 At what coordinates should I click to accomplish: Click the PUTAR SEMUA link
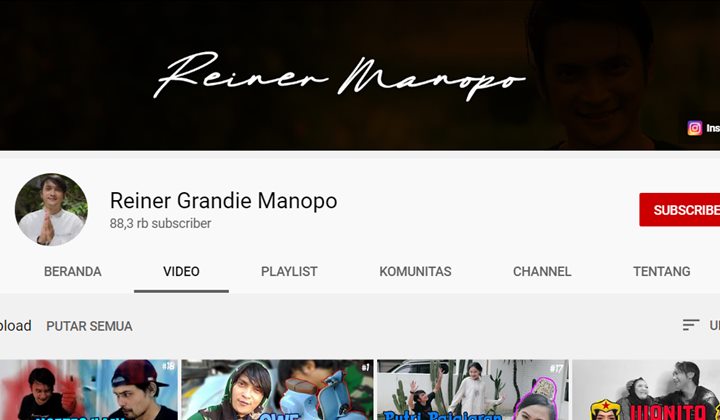tap(89, 326)
